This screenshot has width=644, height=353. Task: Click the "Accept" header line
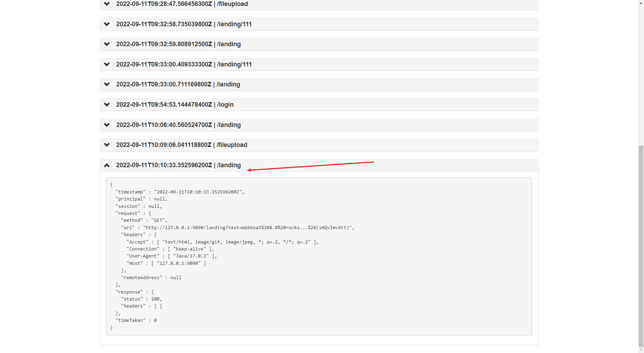223,242
